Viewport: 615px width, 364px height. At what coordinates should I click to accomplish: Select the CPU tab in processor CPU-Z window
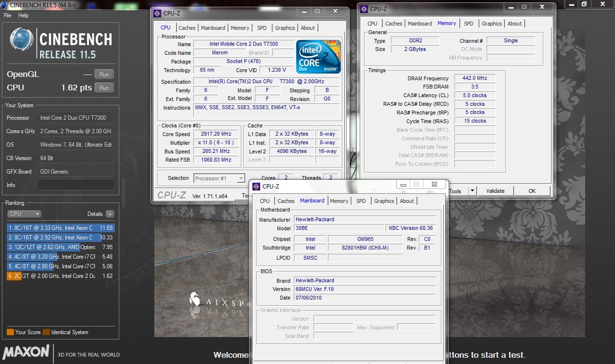coord(166,27)
